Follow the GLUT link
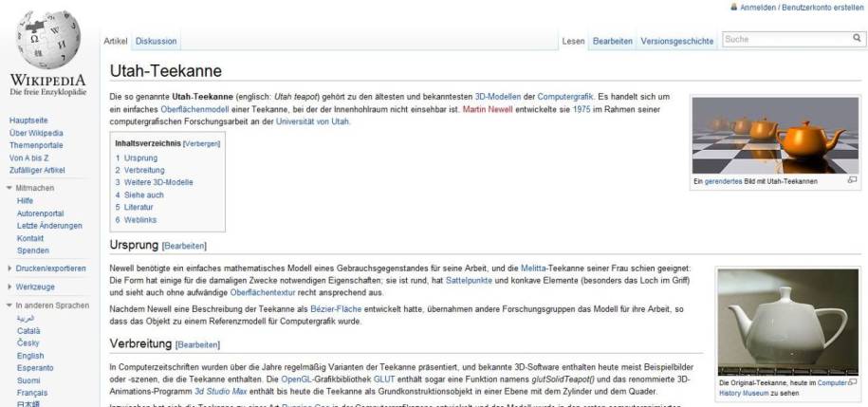The width and height of the screenshot is (868, 407). pyautogui.click(x=383, y=379)
